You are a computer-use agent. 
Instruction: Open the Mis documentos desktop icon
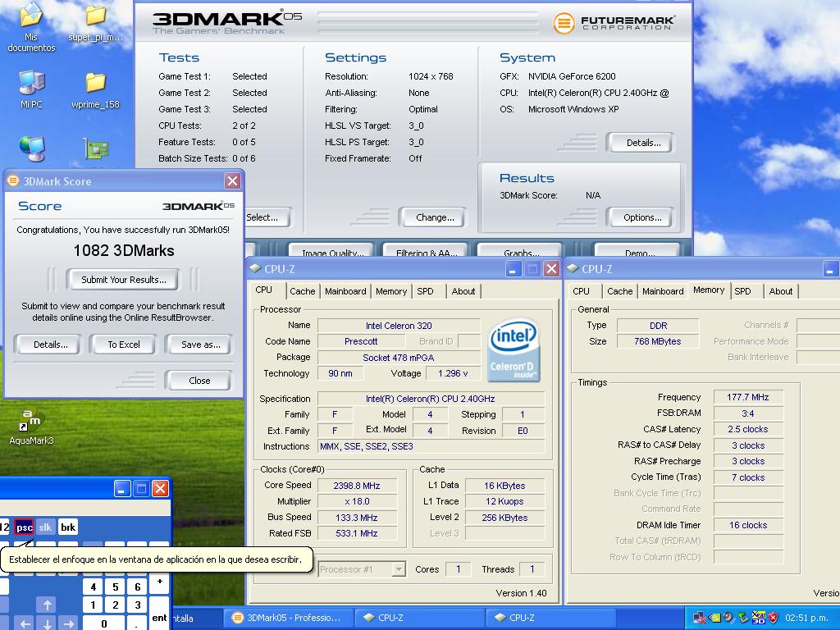point(31,27)
